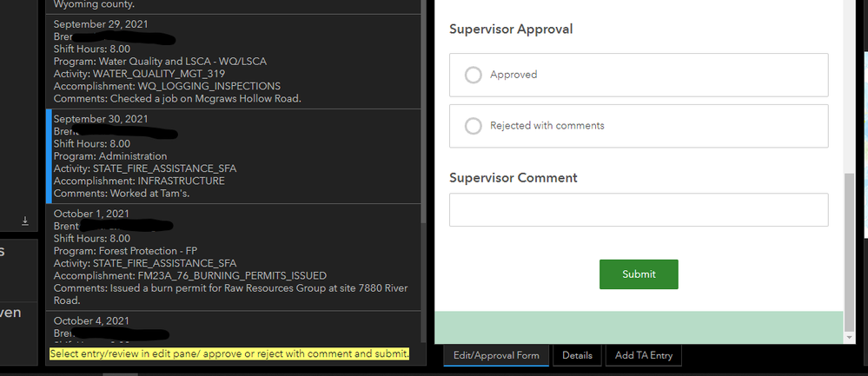The image size is (868, 376).
Task: Select the September 29, 2021 entry
Action: pos(233,61)
